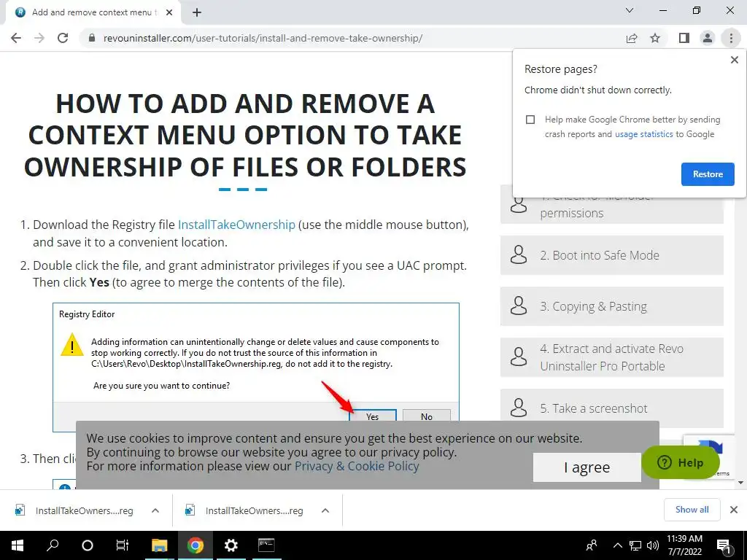Open the tab search chevron
This screenshot has width=747, height=560.
[x=630, y=10]
